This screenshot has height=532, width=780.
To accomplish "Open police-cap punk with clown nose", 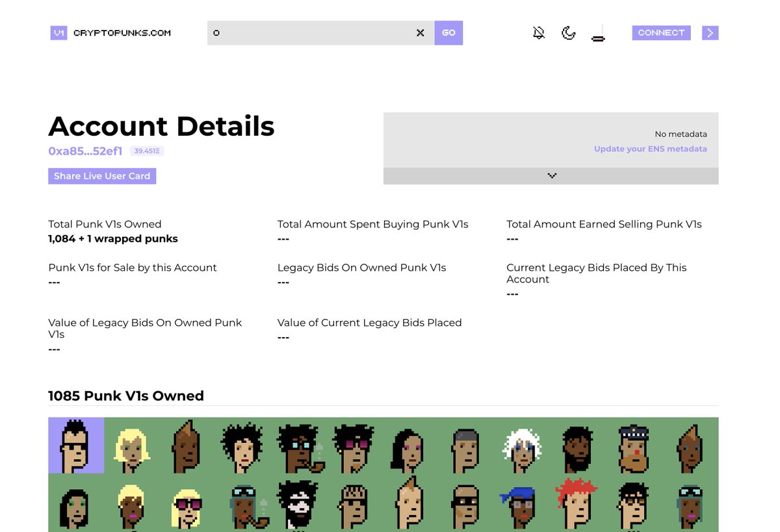I will tap(635, 446).
